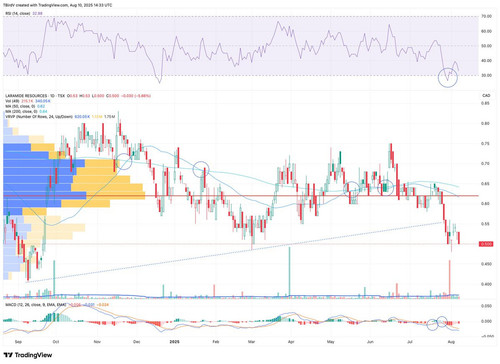The height and width of the screenshot is (364, 500).
Task: Click the tall red volume bar near August
Action: pyautogui.click(x=450, y=278)
